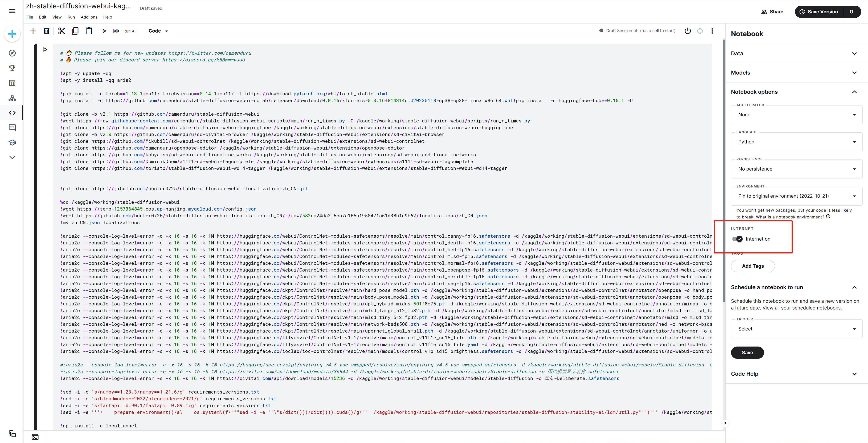
Task: Open the console icon at bottom
Action: tap(35, 437)
